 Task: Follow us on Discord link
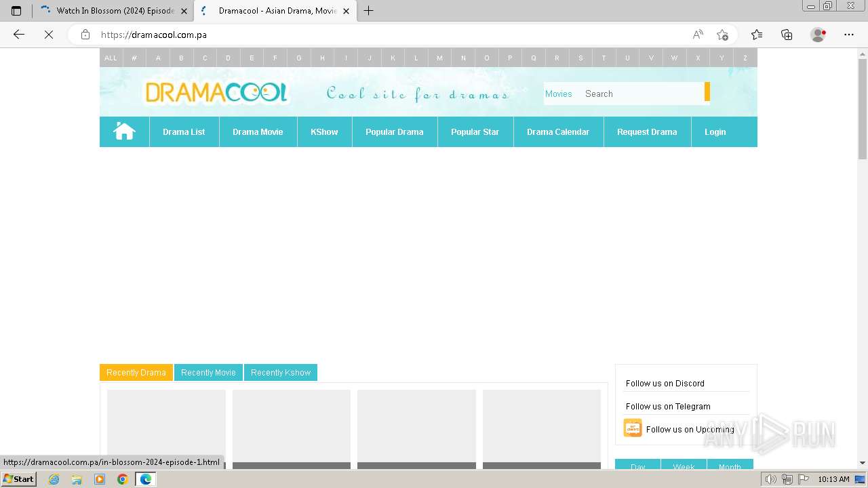[665, 384]
